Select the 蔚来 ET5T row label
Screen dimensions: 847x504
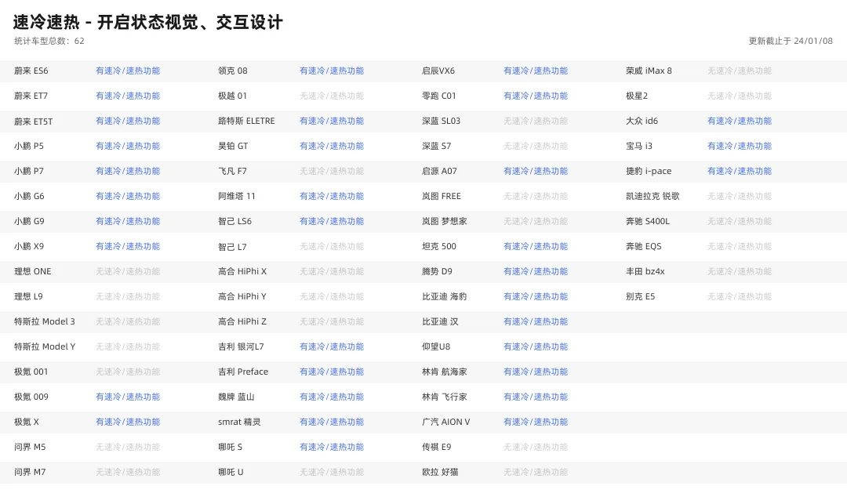[33, 121]
